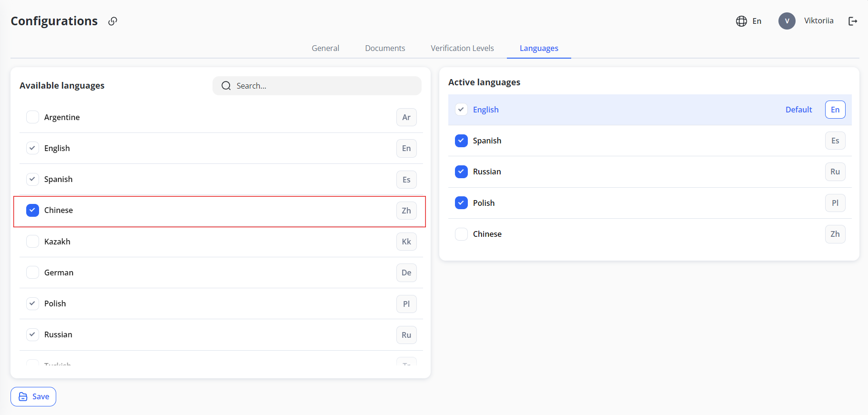Uncheck Chinese in Available languages

pyautogui.click(x=32, y=210)
